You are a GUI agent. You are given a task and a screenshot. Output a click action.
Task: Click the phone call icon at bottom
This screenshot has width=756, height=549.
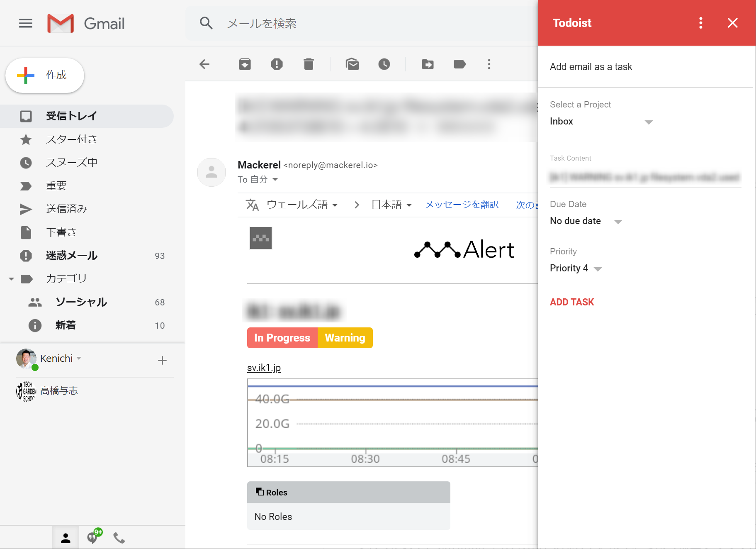119,538
